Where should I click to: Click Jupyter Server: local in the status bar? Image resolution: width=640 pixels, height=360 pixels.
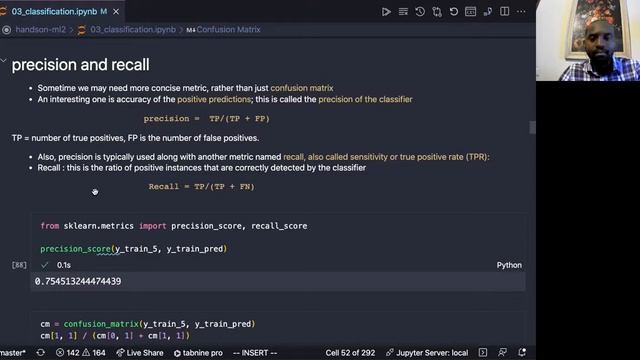click(427, 353)
